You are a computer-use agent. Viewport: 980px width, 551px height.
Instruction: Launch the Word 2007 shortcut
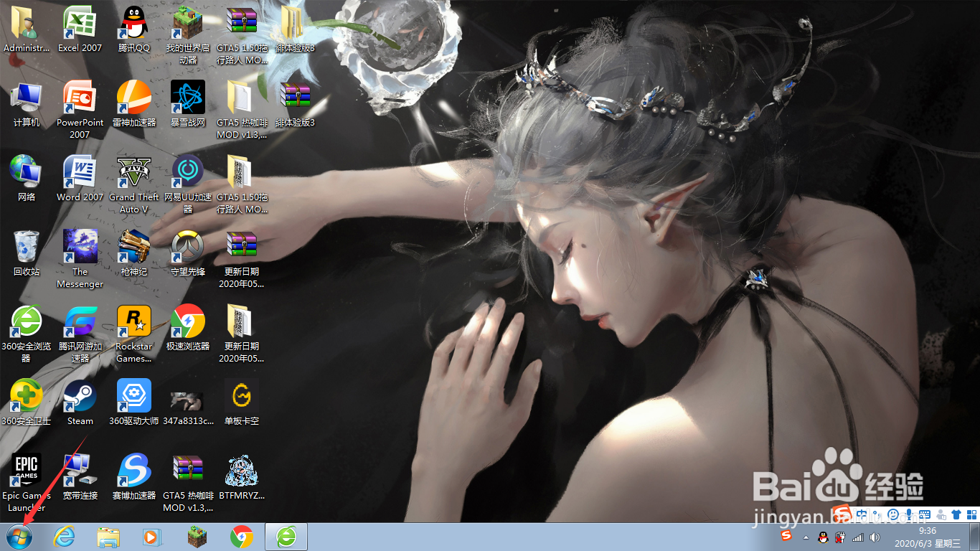pos(80,171)
